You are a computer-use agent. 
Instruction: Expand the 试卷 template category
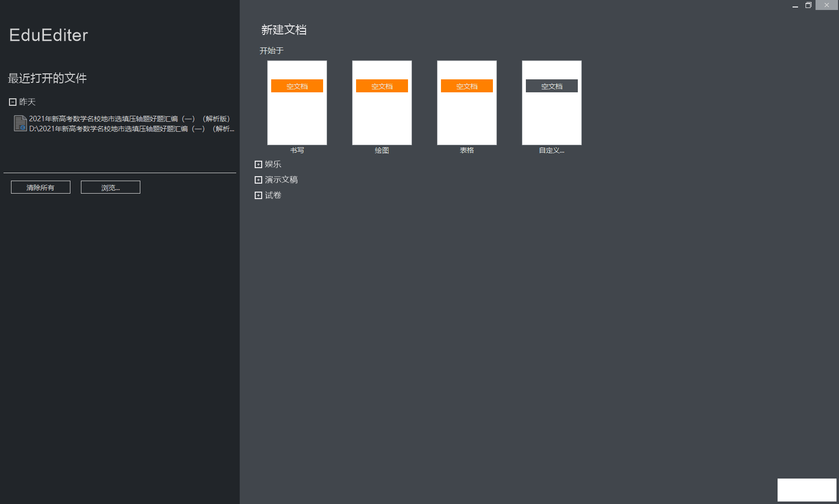pyautogui.click(x=258, y=195)
